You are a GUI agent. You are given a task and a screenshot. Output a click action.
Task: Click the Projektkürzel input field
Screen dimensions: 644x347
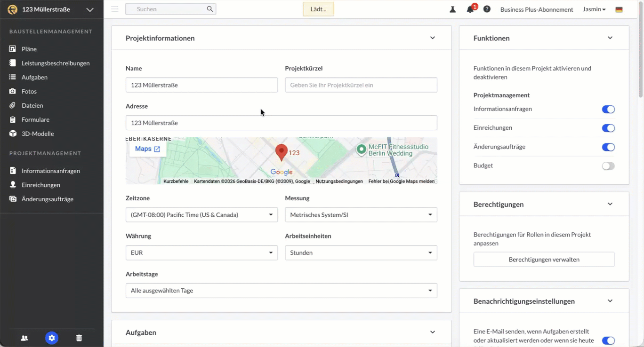tap(361, 85)
